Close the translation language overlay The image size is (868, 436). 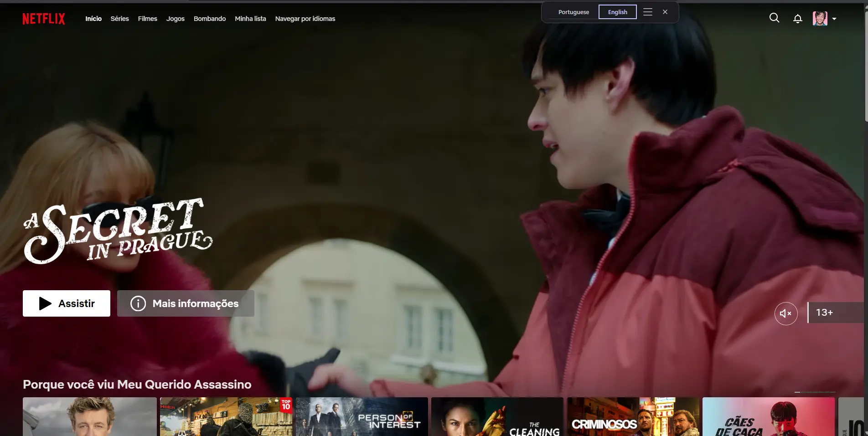pos(665,12)
